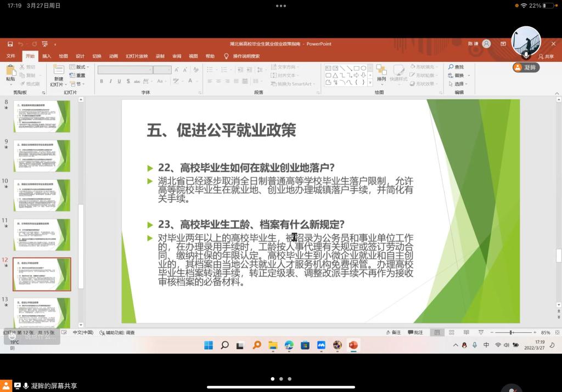562x392 pixels.
Task: Click the Share (共享) button
Action: (546, 56)
